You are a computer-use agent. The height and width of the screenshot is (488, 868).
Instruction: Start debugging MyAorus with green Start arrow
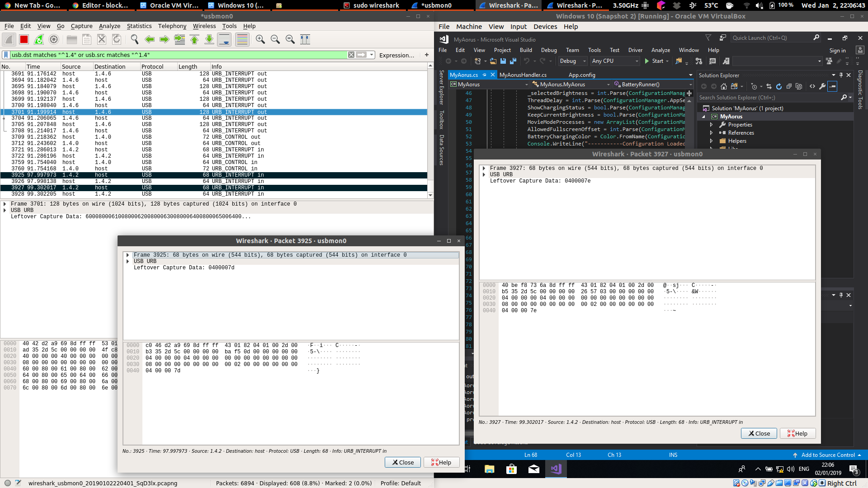pyautogui.click(x=657, y=61)
